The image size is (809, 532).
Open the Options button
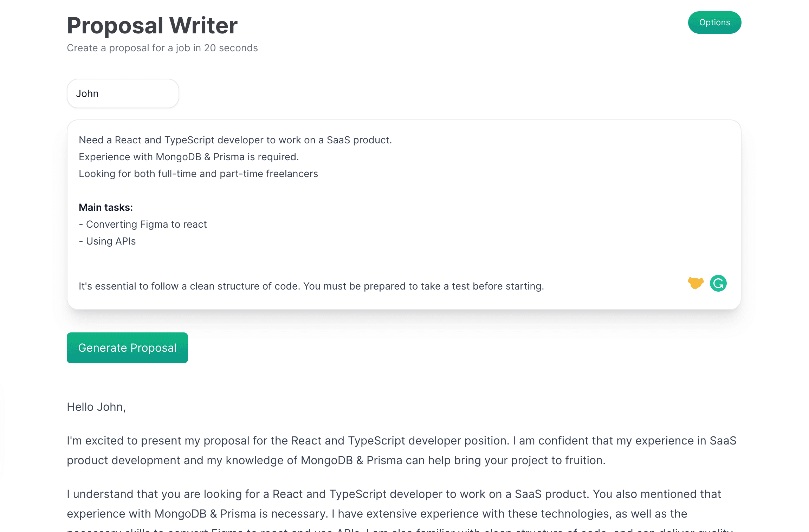point(714,22)
